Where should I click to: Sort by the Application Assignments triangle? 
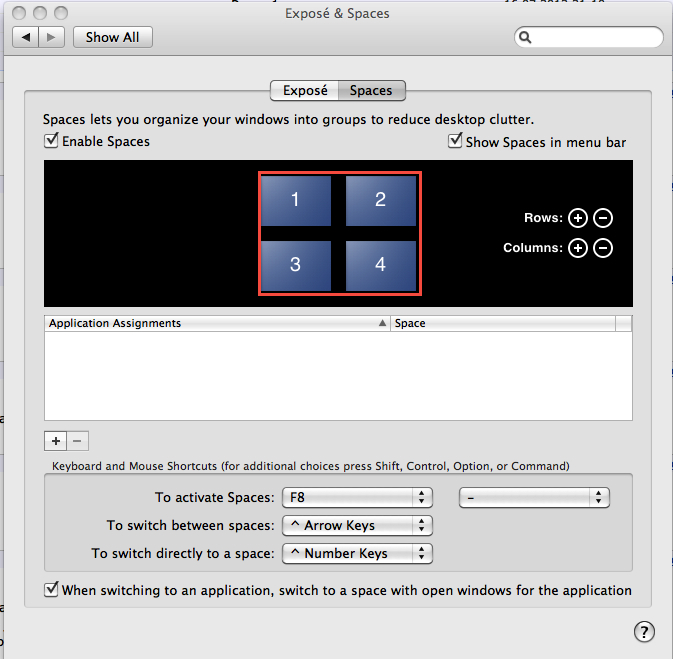pyautogui.click(x=382, y=323)
